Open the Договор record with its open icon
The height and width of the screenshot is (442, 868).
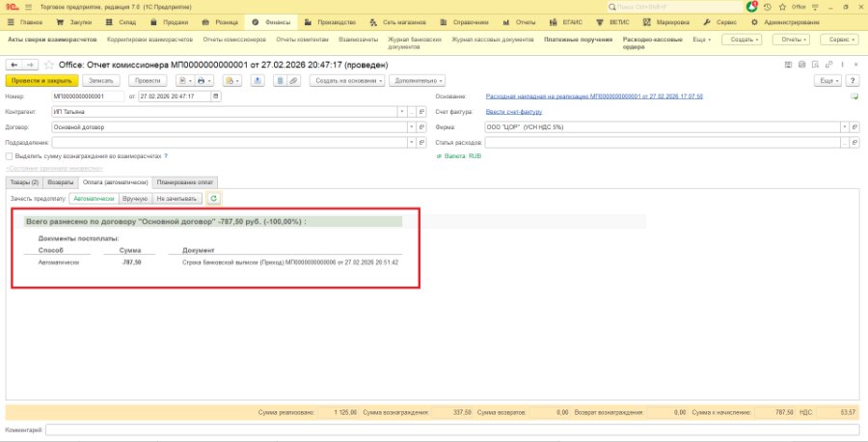click(x=421, y=127)
